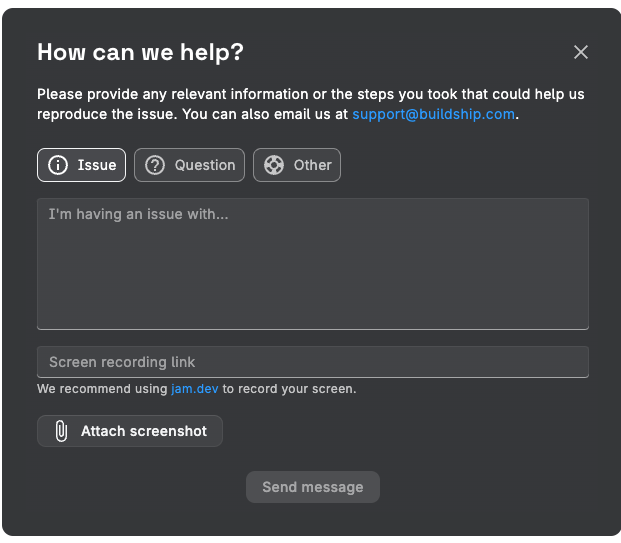Switch the request type to Other
Viewport: 621px width, 543px height.
[x=297, y=165]
